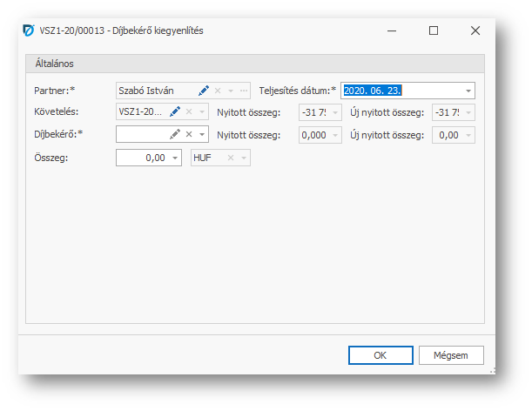Click the pencil edit icon in Követelés field
Viewport: 532px width, 411px height.
click(x=175, y=111)
